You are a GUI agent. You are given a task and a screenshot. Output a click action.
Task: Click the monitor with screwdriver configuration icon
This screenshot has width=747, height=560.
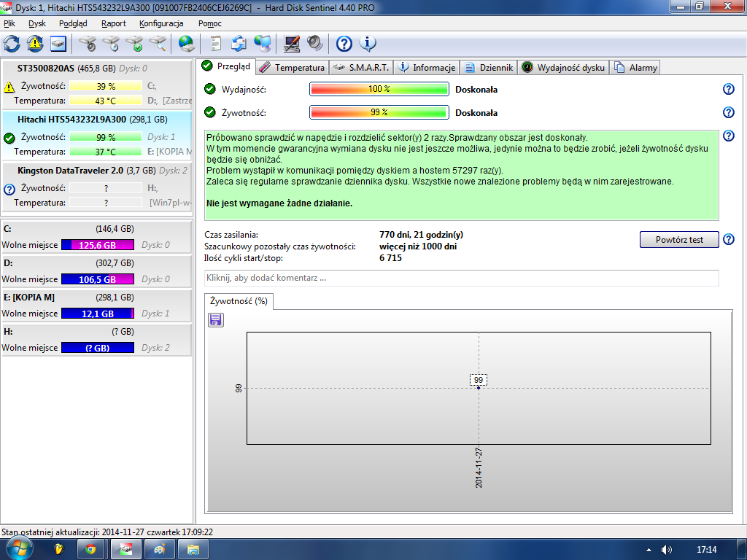point(292,44)
